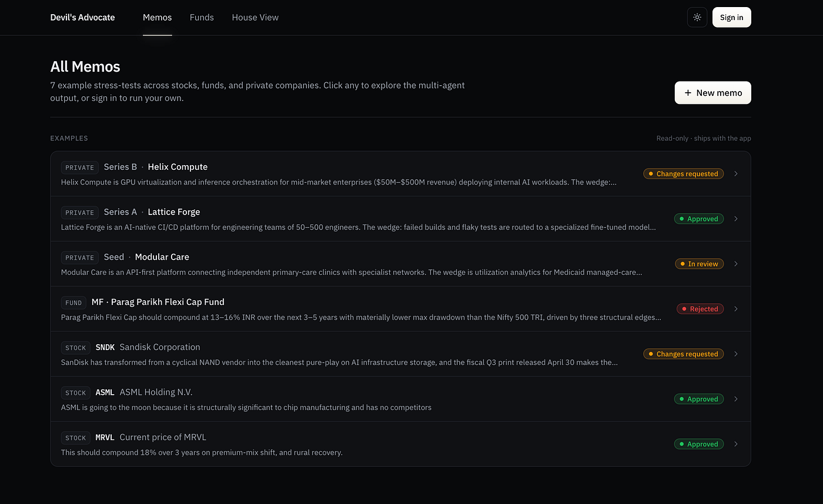This screenshot has height=504, width=823.
Task: Expand the Sandisk Corporation row chevron
Action: tap(736, 354)
